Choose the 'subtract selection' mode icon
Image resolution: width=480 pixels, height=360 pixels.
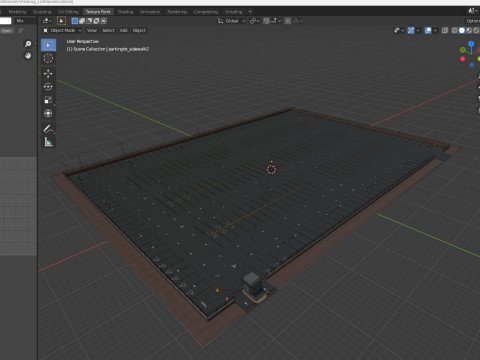click(89, 21)
